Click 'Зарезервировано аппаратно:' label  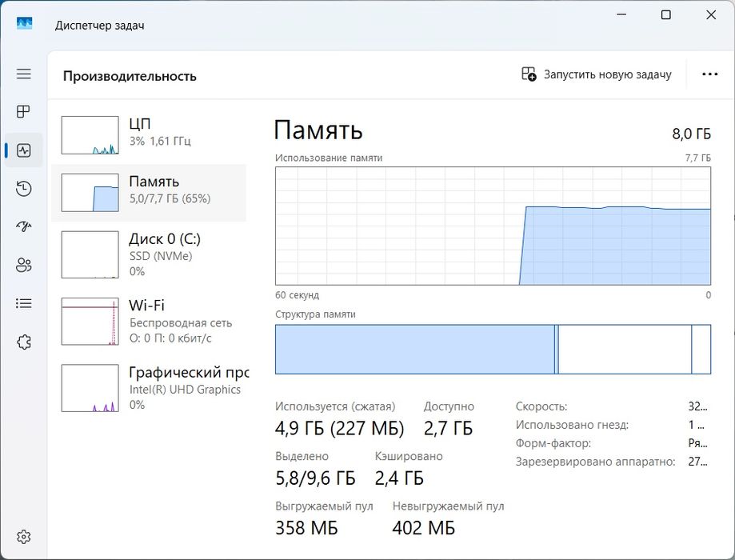[595, 462]
